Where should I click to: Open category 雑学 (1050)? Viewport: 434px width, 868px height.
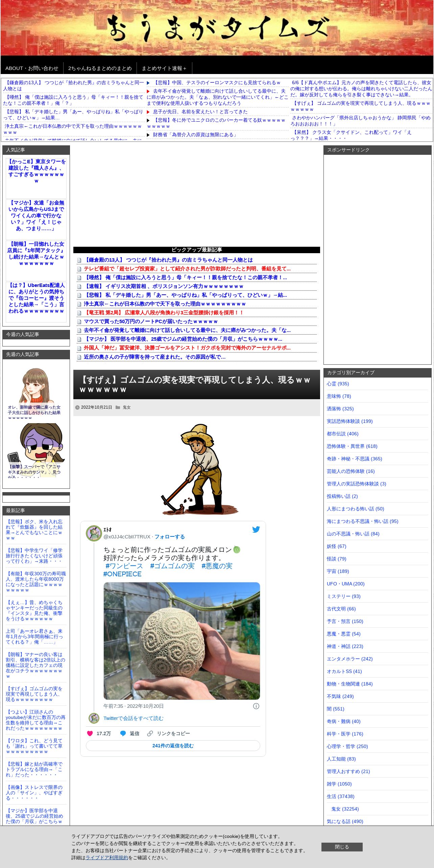click(339, 784)
